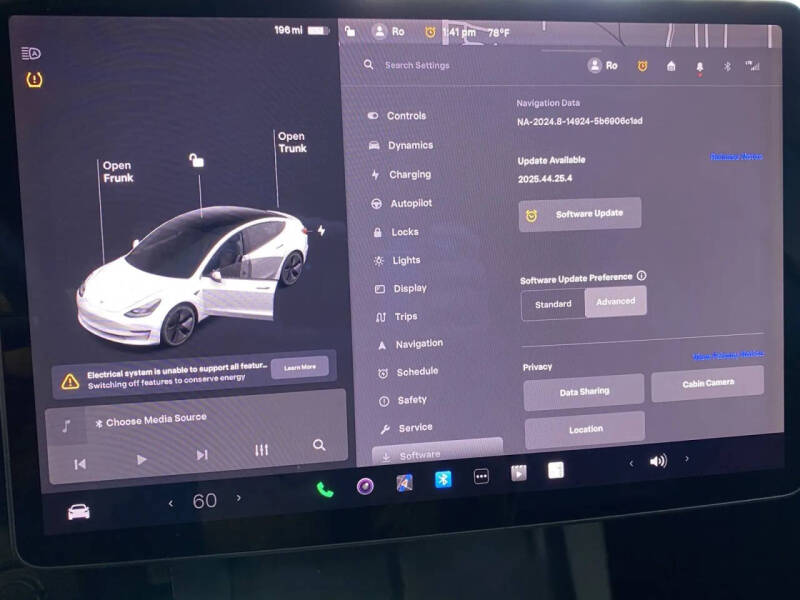Open the Navigation settings tab
This screenshot has width=800, height=600.
click(418, 343)
